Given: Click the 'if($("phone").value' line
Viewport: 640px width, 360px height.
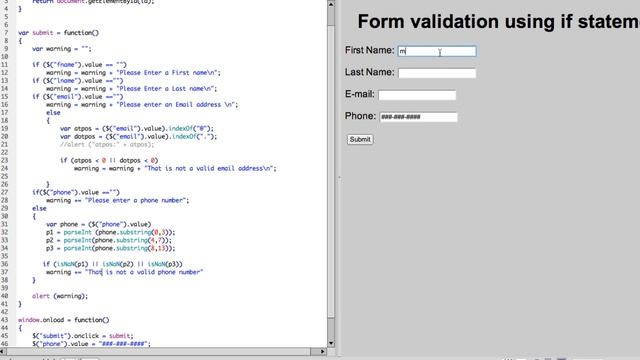Looking at the screenshot, I should click(x=76, y=192).
